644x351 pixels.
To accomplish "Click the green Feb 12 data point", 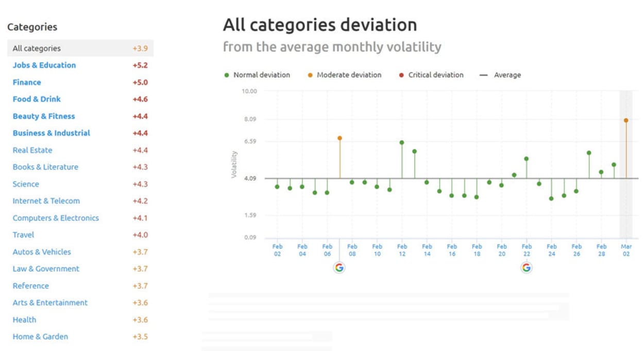I will 402,142.
